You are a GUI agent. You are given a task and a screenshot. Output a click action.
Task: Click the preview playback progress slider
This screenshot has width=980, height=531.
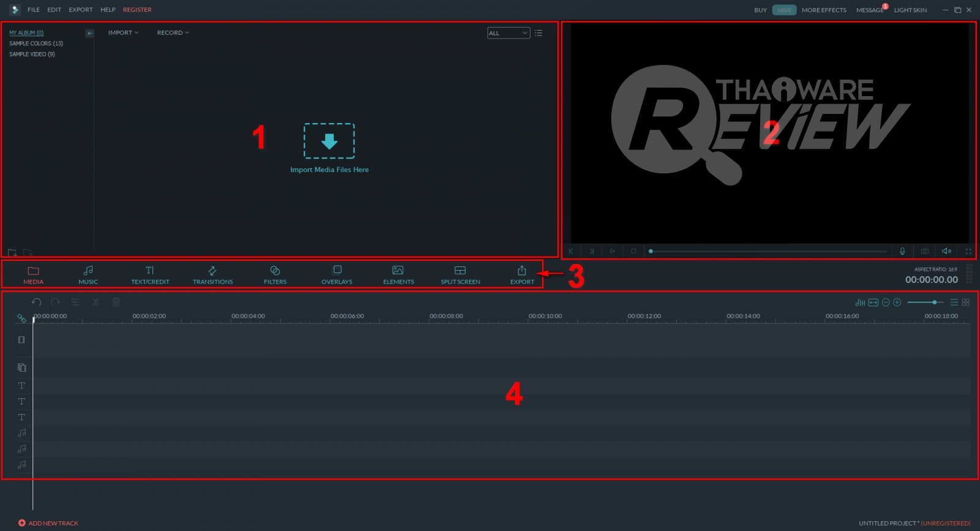pyautogui.click(x=768, y=251)
